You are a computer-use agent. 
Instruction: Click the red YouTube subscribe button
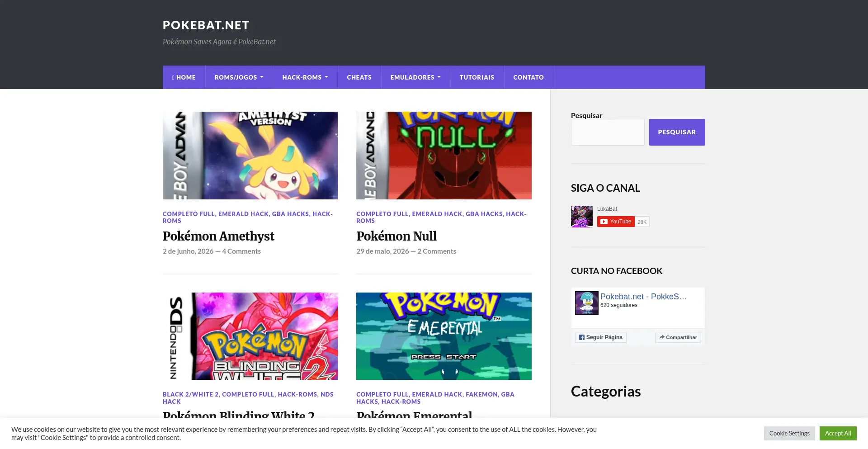[616, 222]
